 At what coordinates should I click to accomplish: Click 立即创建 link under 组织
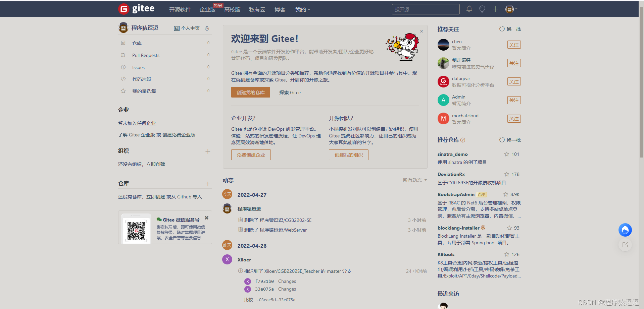[x=156, y=164]
